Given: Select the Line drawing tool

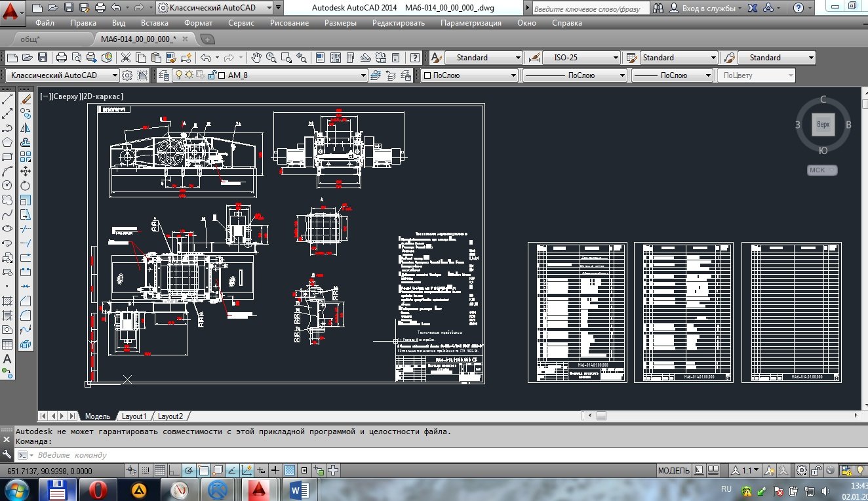Looking at the screenshot, I should click(7, 100).
